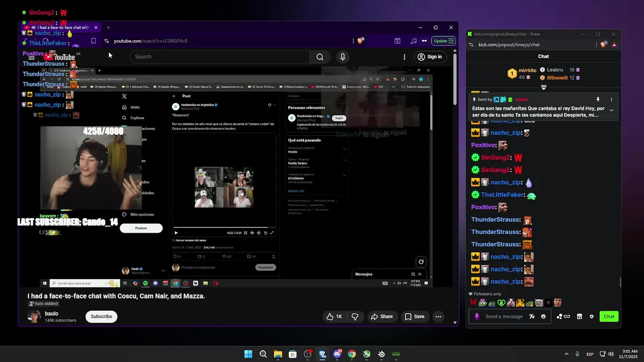Click the private window sunglasses icon
Screen dimensions: 644x362
tap(424, 41)
